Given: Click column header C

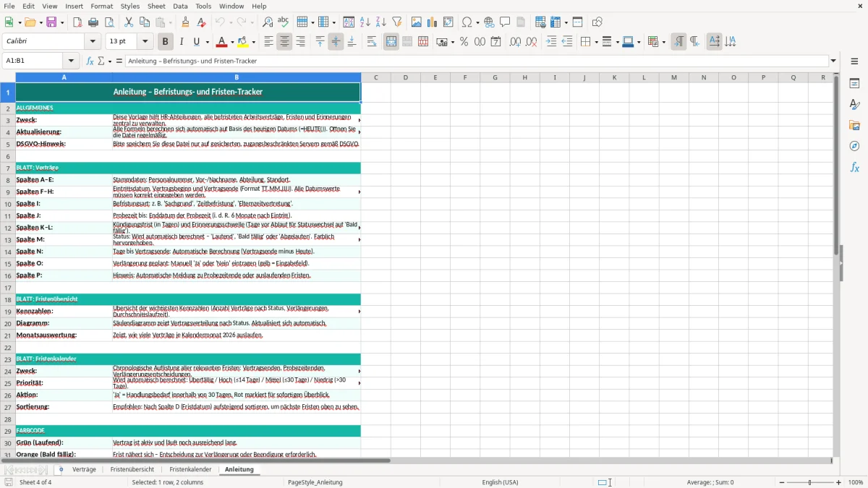Looking at the screenshot, I should pos(376,77).
